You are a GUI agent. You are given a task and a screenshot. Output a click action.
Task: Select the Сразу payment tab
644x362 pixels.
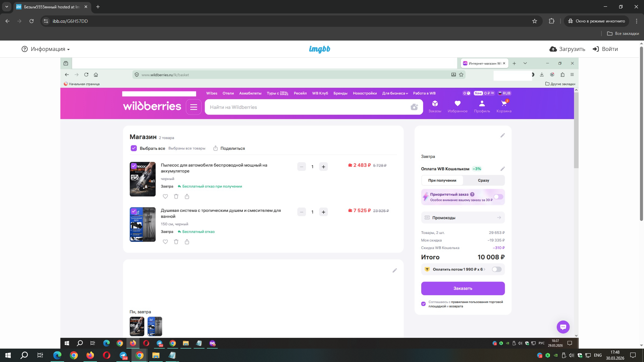coord(483,180)
